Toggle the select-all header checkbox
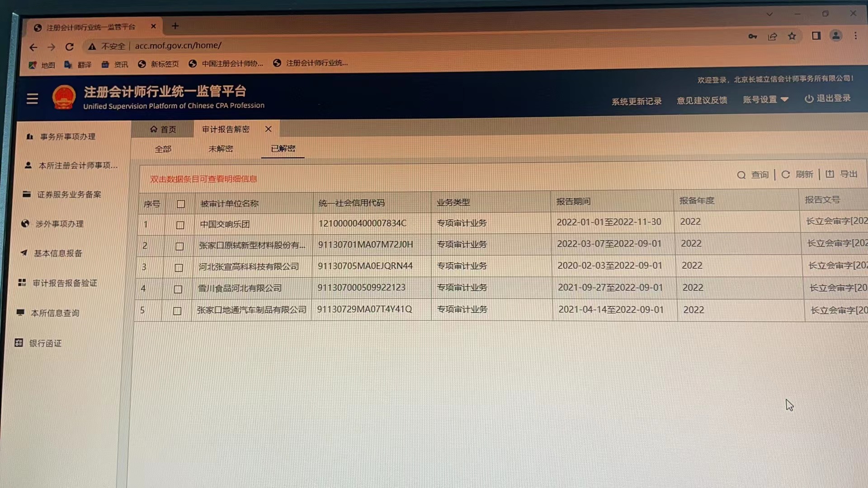This screenshot has height=488, width=868. [x=181, y=204]
